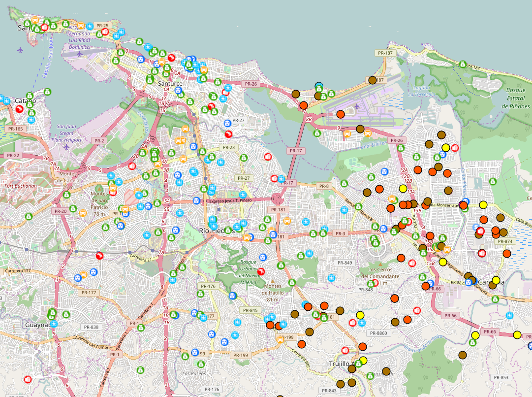Select the San Juan Steam Plant Heliport icon
This screenshot has height=397, width=532.
[x=66, y=147]
